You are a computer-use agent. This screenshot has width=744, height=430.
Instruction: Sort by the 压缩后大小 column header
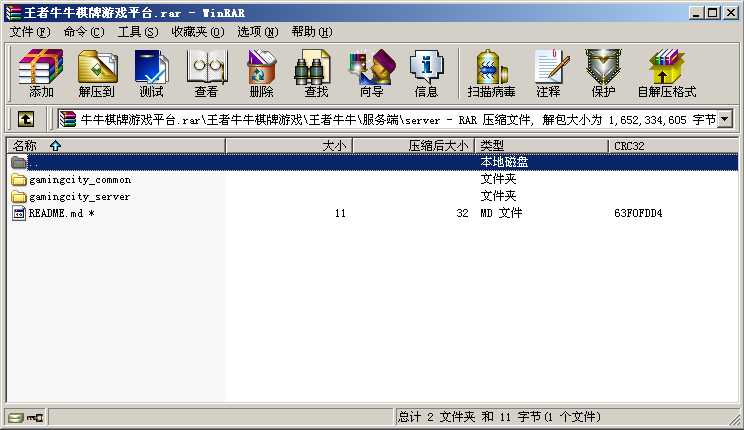[414, 146]
